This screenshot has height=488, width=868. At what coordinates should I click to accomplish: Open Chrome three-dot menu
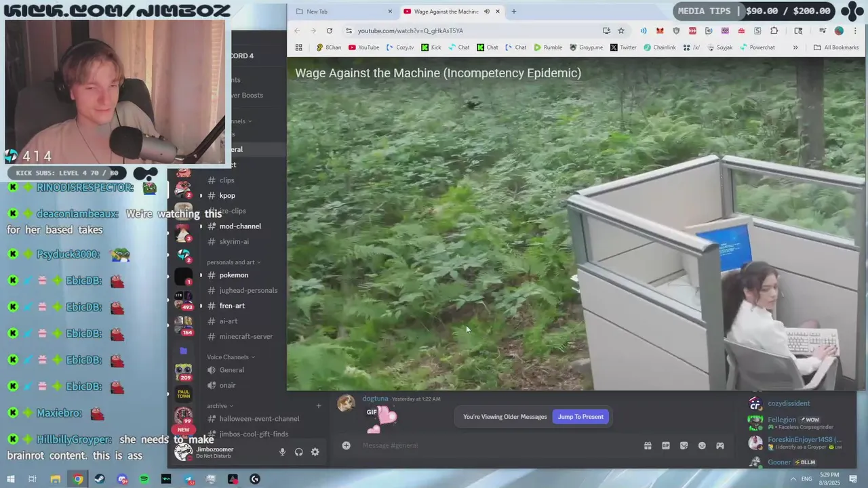pyautogui.click(x=856, y=30)
